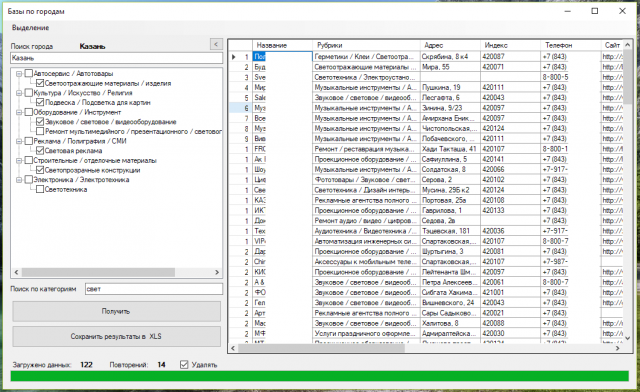Uncheck Подвеска / Подсветка для картин
Screen dimensions: 640x392
(x=40, y=102)
